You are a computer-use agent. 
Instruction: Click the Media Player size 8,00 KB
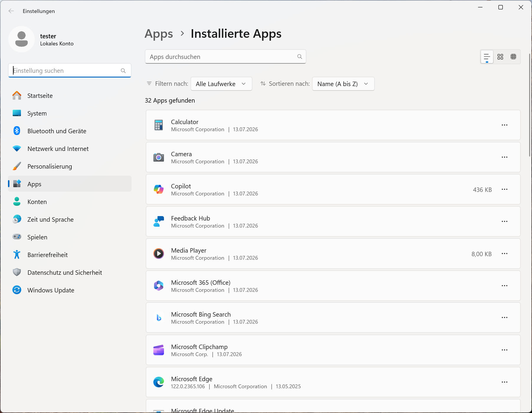pyautogui.click(x=482, y=254)
